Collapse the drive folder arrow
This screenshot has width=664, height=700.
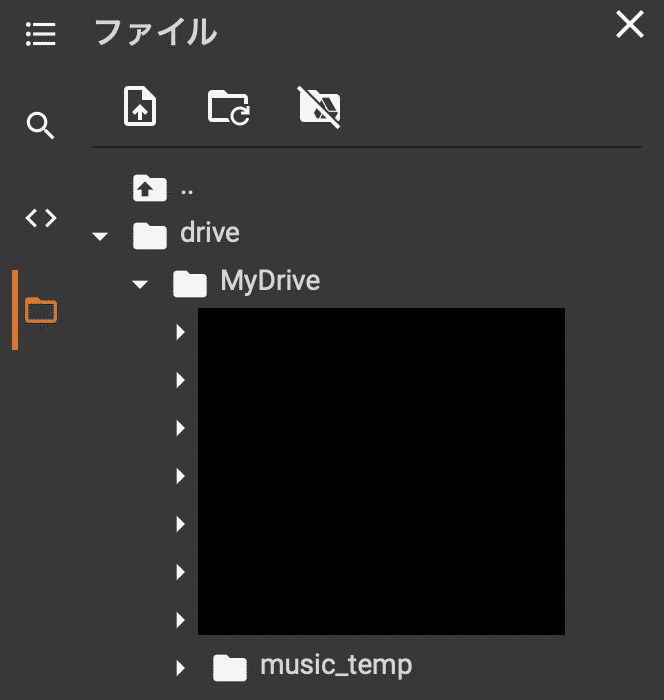pyautogui.click(x=99, y=236)
